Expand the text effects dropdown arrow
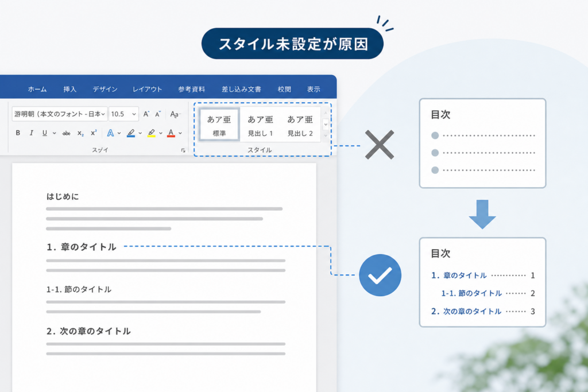Screen dimensions: 588x392 point(119,133)
